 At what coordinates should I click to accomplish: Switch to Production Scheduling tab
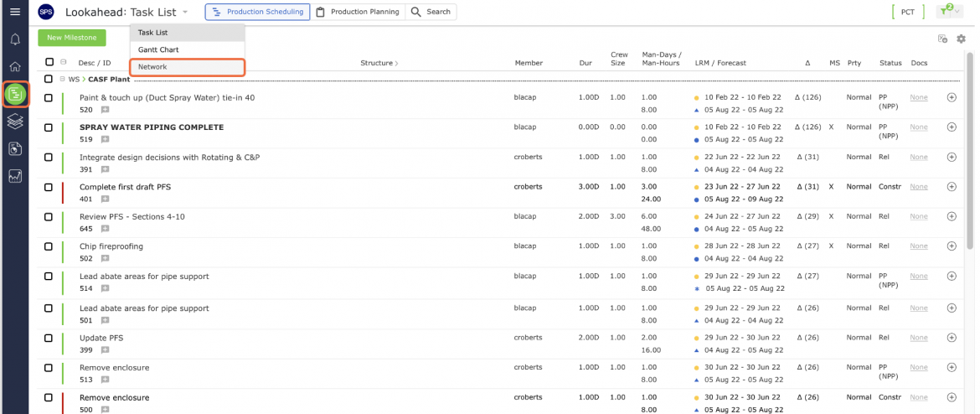point(257,12)
